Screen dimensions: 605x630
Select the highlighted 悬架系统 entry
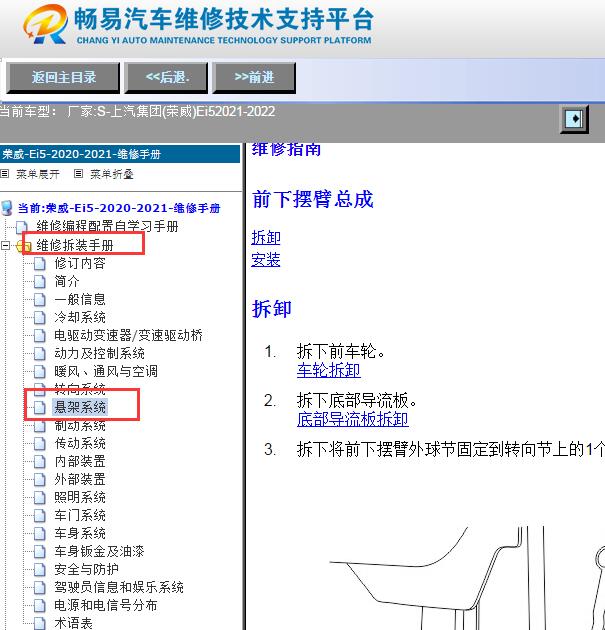click(80, 407)
